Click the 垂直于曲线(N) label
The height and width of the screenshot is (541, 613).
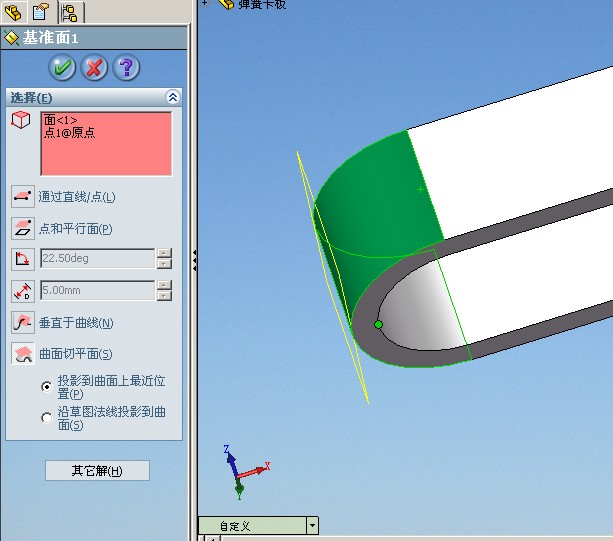tap(76, 323)
